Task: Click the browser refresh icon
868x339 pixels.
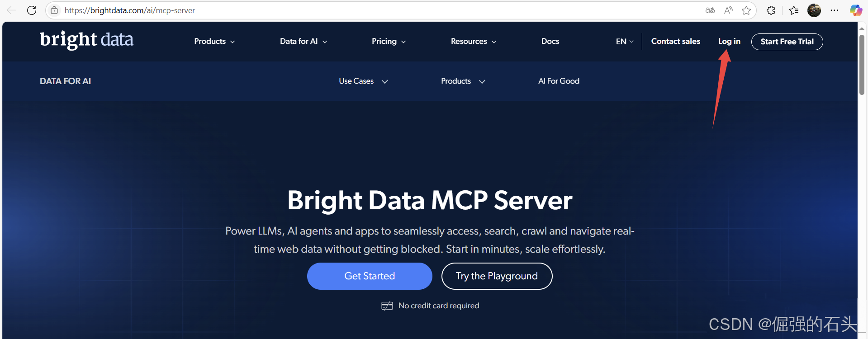Action: point(32,10)
